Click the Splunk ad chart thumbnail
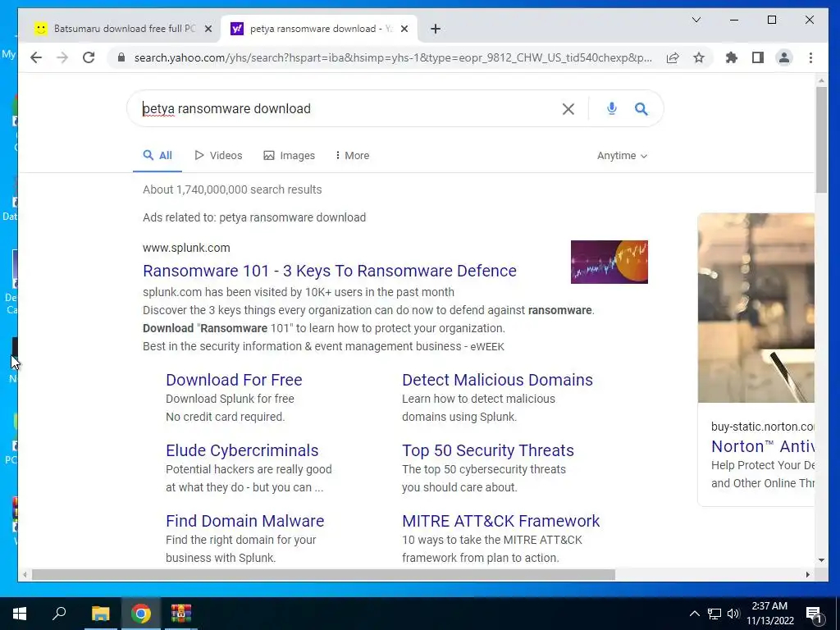The height and width of the screenshot is (630, 840). [609, 262]
